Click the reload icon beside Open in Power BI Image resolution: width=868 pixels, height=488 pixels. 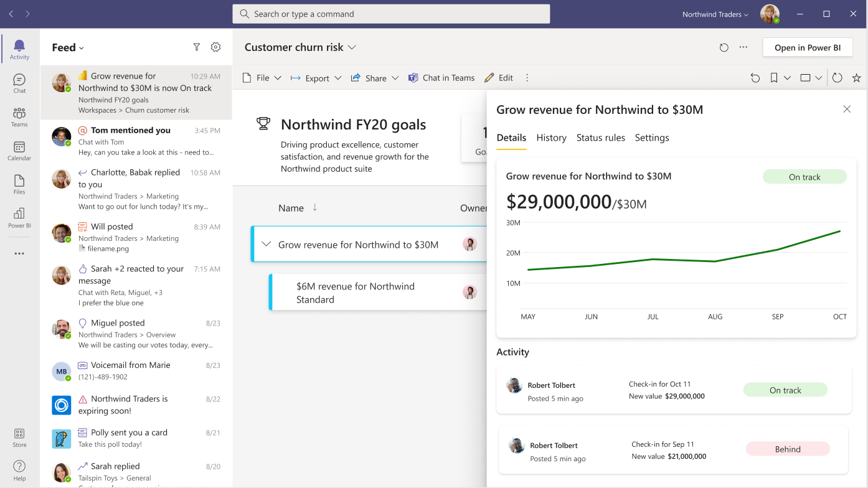(724, 47)
